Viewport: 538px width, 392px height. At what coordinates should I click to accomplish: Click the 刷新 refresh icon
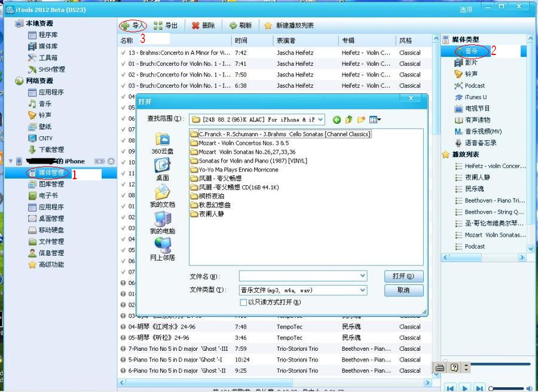click(x=233, y=25)
